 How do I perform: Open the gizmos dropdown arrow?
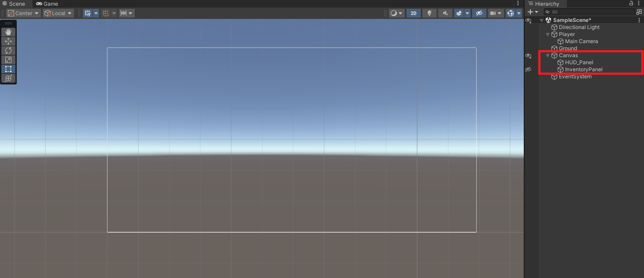519,13
